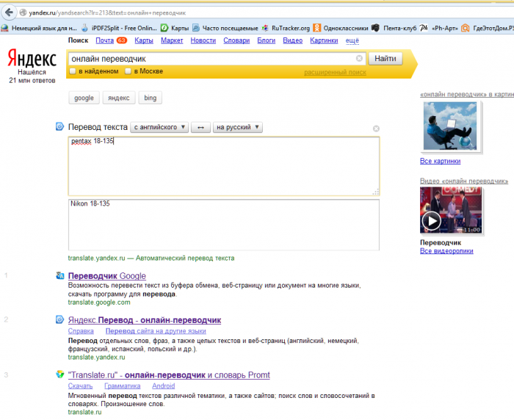Go to the Новости service
The height and width of the screenshot is (420, 514).
[x=203, y=40]
